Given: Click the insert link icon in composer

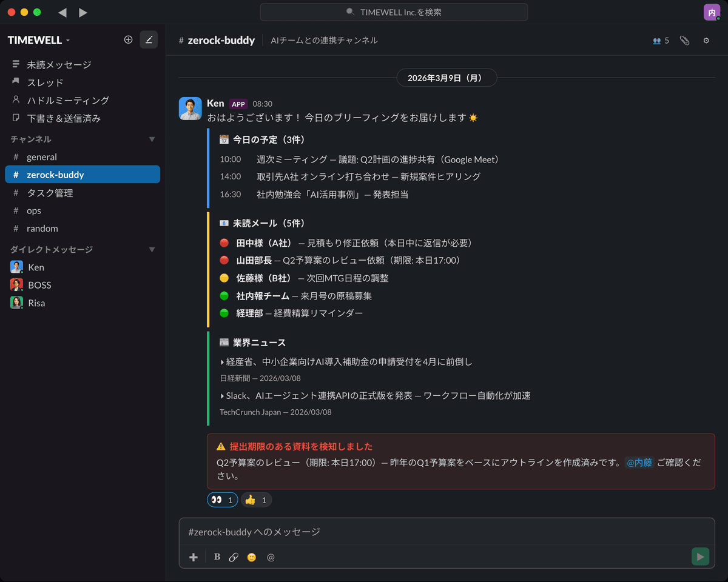Looking at the screenshot, I should (x=234, y=557).
